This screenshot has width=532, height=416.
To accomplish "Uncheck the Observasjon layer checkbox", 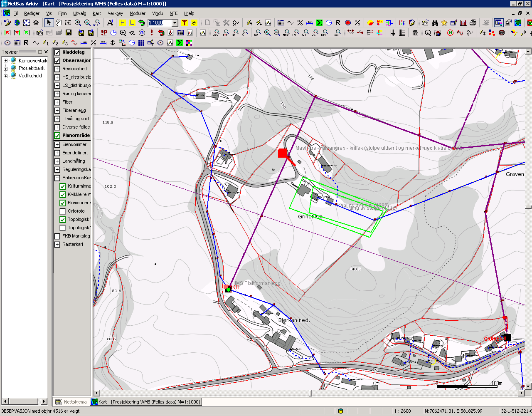I will pyautogui.click(x=57, y=61).
